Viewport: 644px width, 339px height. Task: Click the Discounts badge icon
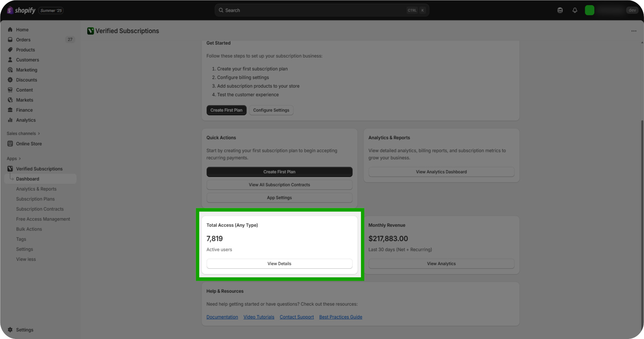pyautogui.click(x=10, y=80)
